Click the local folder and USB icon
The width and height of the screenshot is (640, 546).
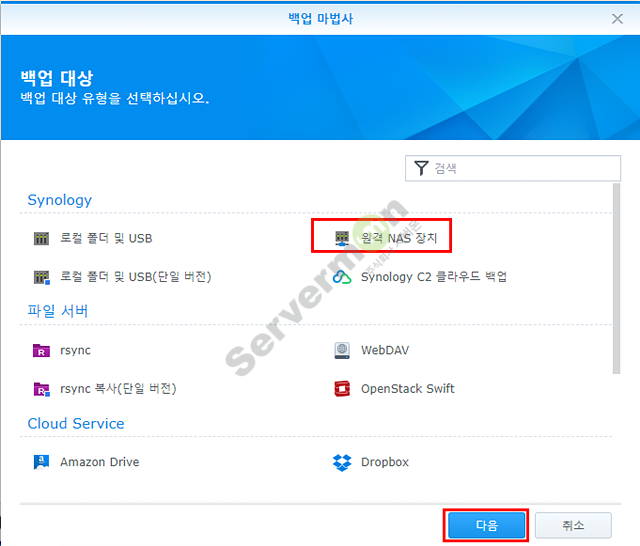[x=41, y=238]
